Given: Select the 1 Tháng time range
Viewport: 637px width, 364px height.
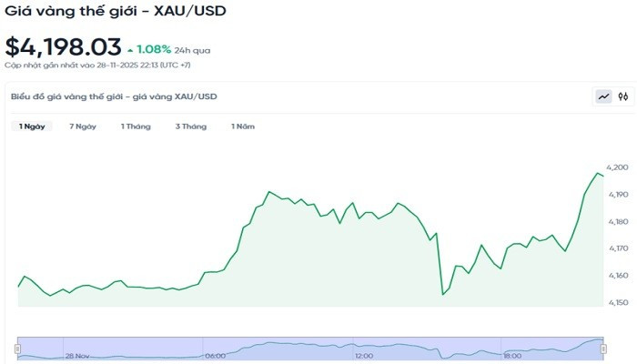Looking at the screenshot, I should [x=136, y=126].
